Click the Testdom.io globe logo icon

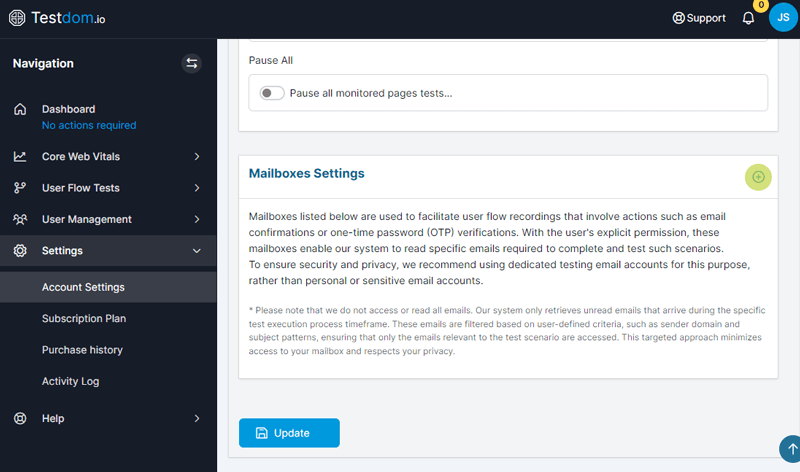tap(17, 18)
